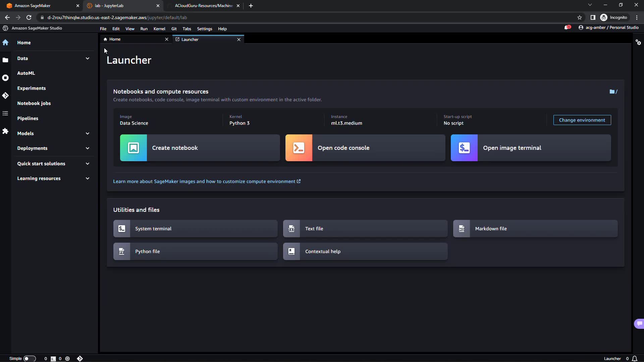Click the Create notebook card
This screenshot has height=362, width=644.
click(200, 148)
